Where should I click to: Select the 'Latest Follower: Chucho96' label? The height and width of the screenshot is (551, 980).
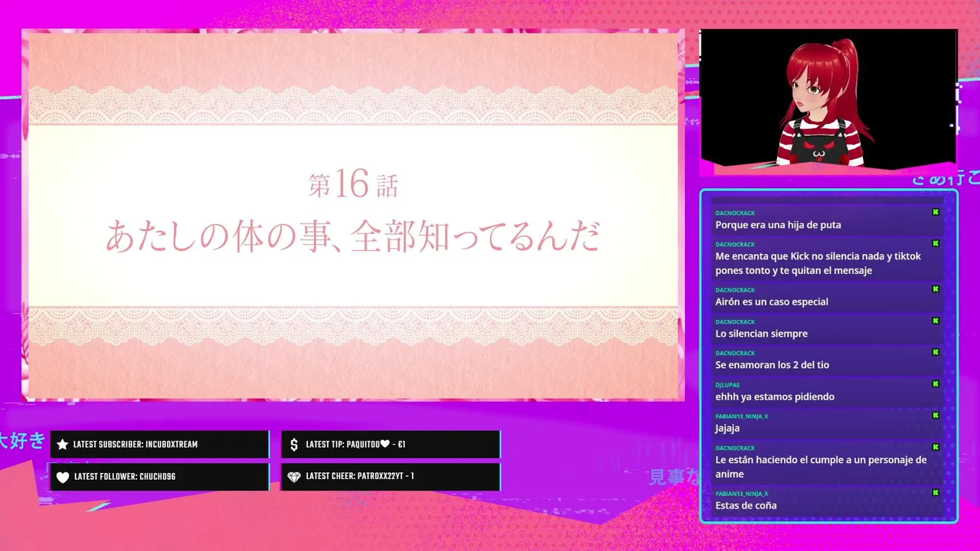(x=125, y=477)
